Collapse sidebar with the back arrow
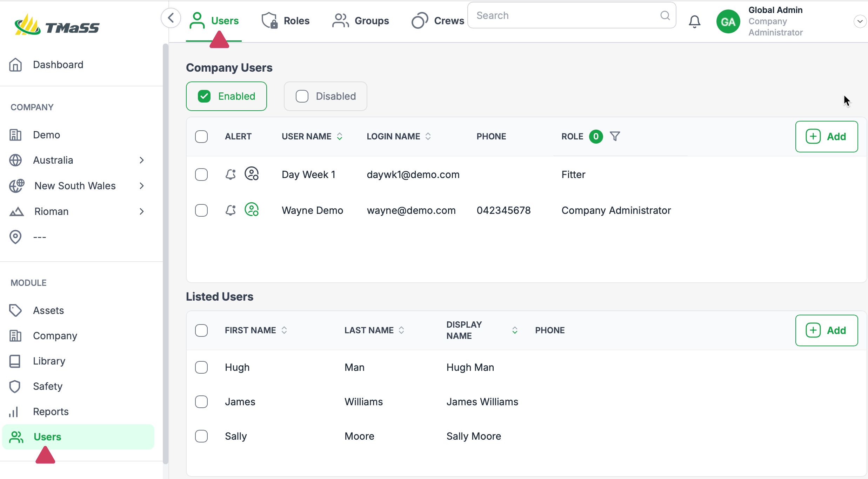The image size is (868, 479). [x=171, y=18]
